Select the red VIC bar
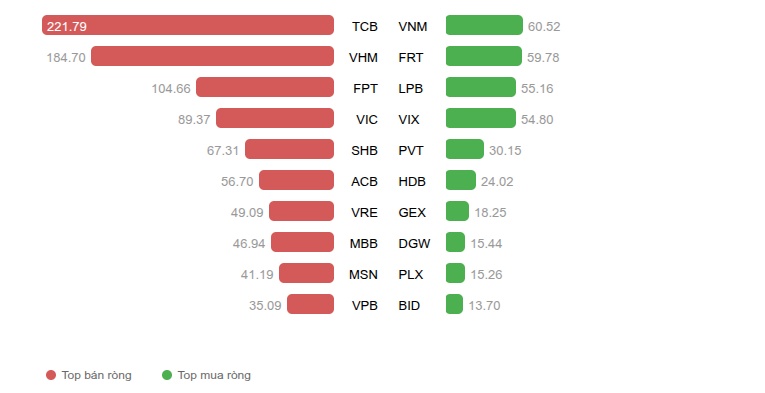 coord(275,118)
